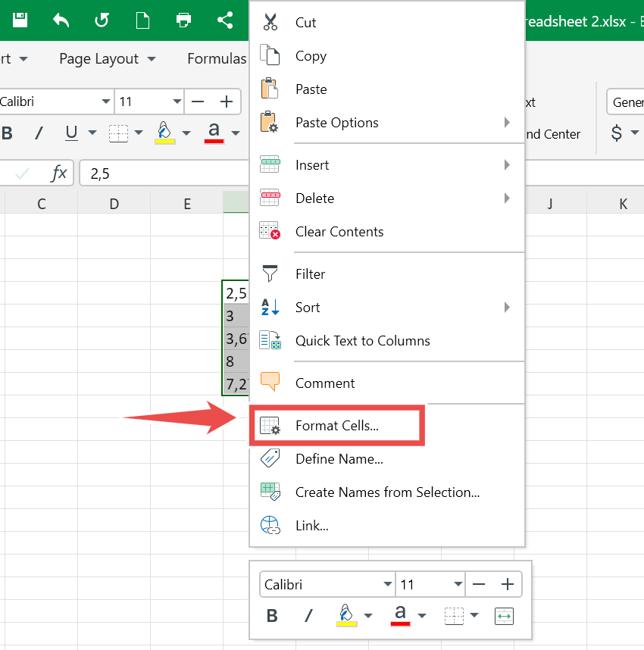Click the Undo arrow icon
This screenshot has height=650, width=644.
pyautogui.click(x=61, y=20)
